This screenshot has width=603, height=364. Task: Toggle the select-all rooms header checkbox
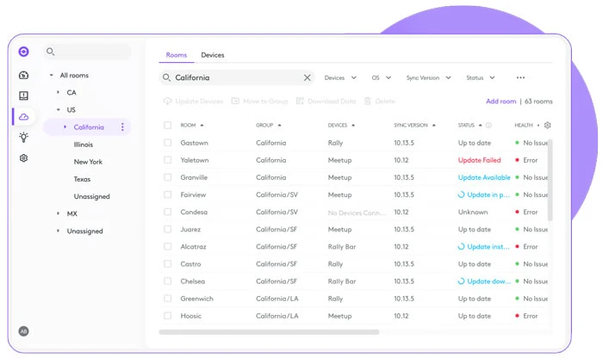tap(168, 126)
